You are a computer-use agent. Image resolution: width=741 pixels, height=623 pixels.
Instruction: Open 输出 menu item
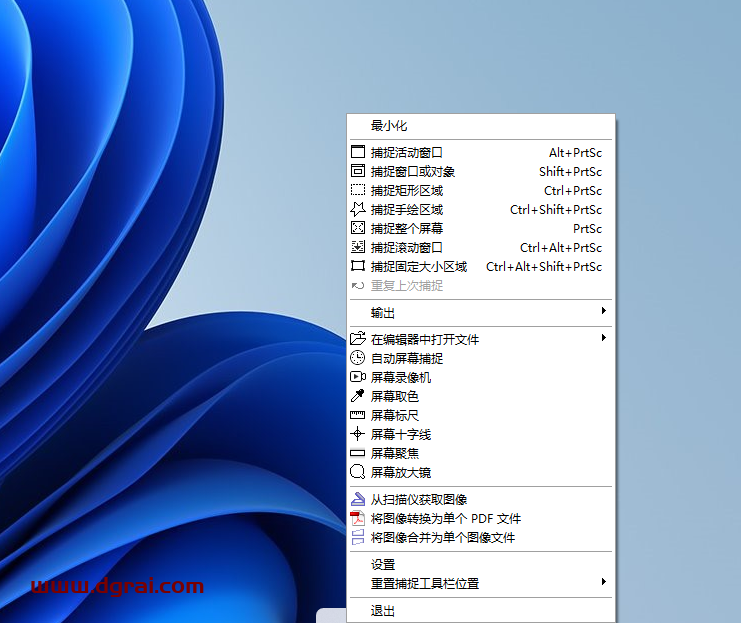click(x=481, y=313)
